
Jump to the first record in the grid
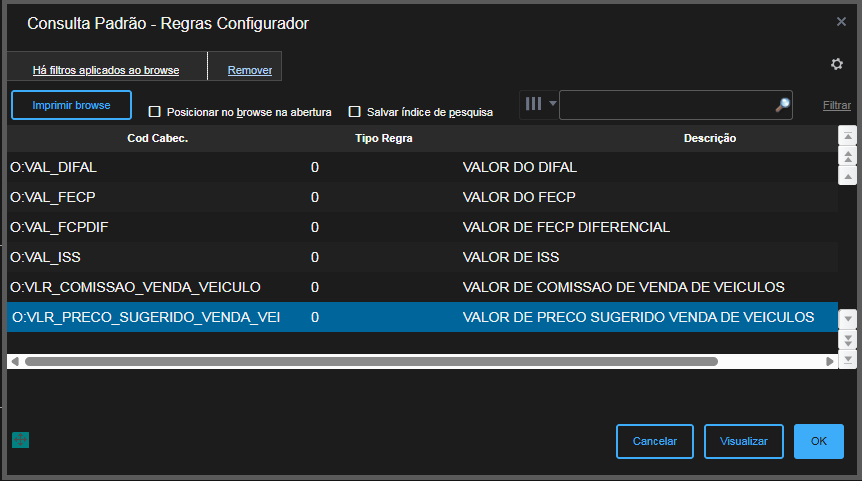click(848, 136)
